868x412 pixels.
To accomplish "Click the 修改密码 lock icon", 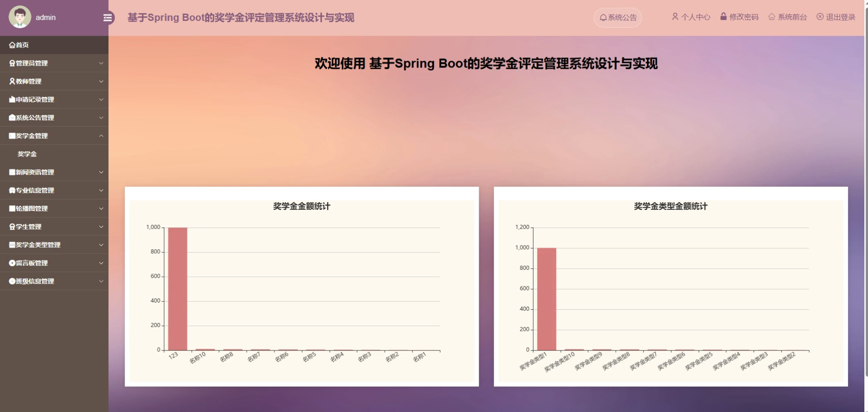I will tap(723, 17).
